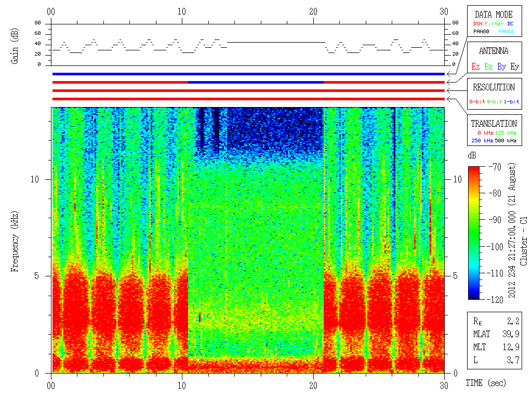Click the cyan PAN81 label

(x=506, y=32)
